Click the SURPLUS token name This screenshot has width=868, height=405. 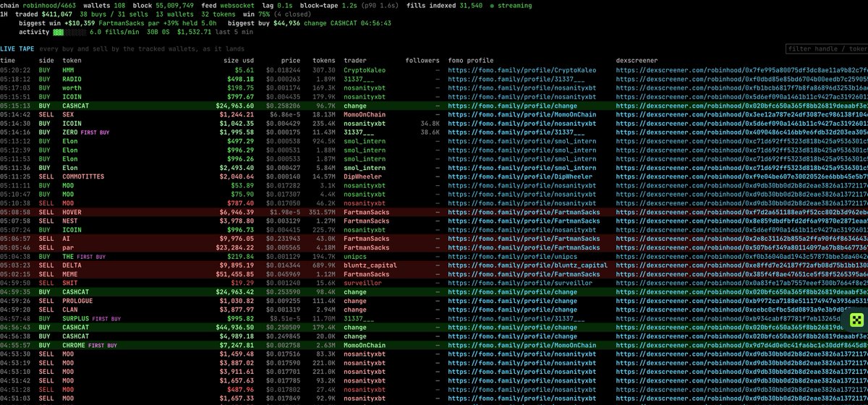tap(77, 318)
